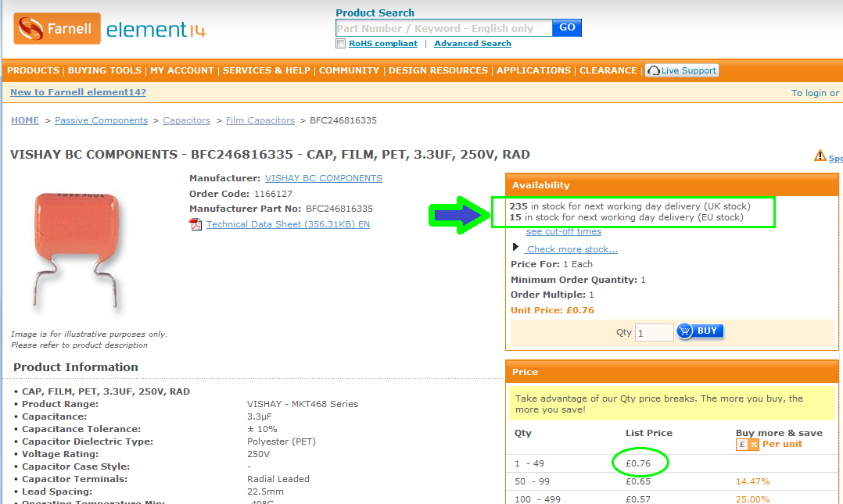
Task: Click the £0.65 list price cell
Action: pyautogui.click(x=638, y=481)
